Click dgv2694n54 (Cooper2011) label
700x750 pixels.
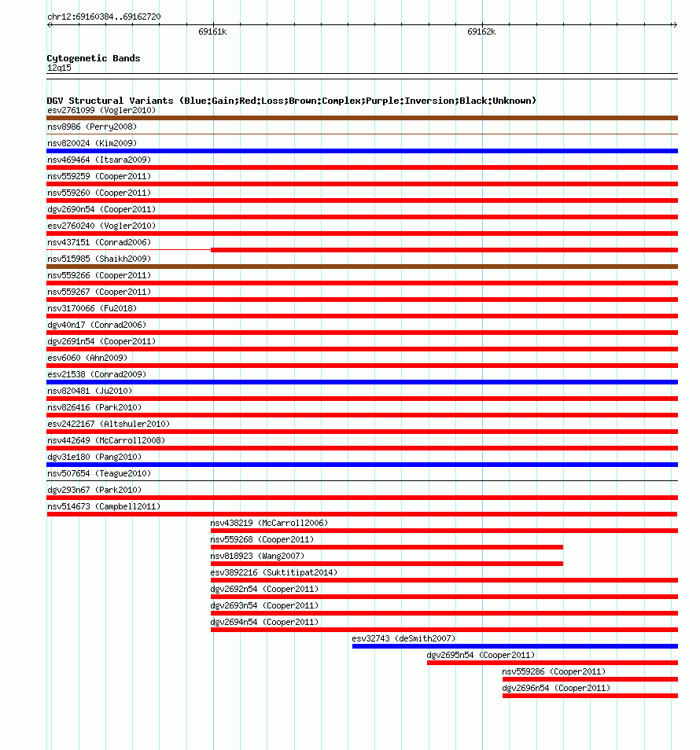click(x=264, y=623)
